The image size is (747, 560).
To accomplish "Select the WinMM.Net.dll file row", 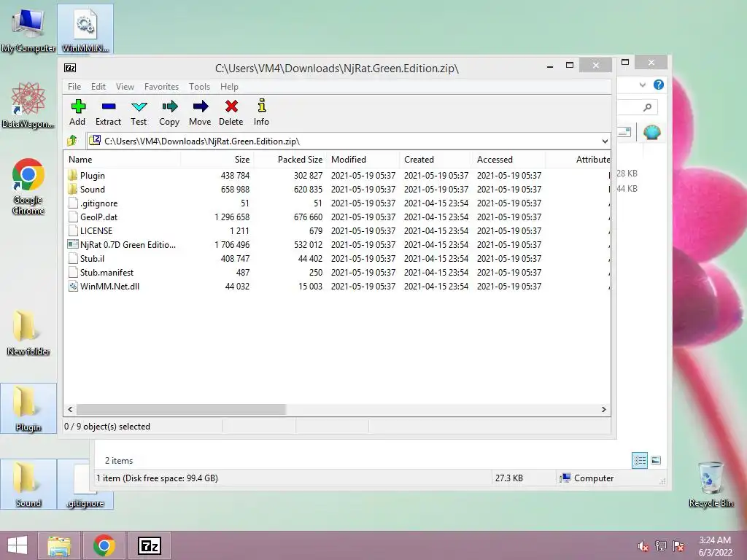I will pos(337,286).
